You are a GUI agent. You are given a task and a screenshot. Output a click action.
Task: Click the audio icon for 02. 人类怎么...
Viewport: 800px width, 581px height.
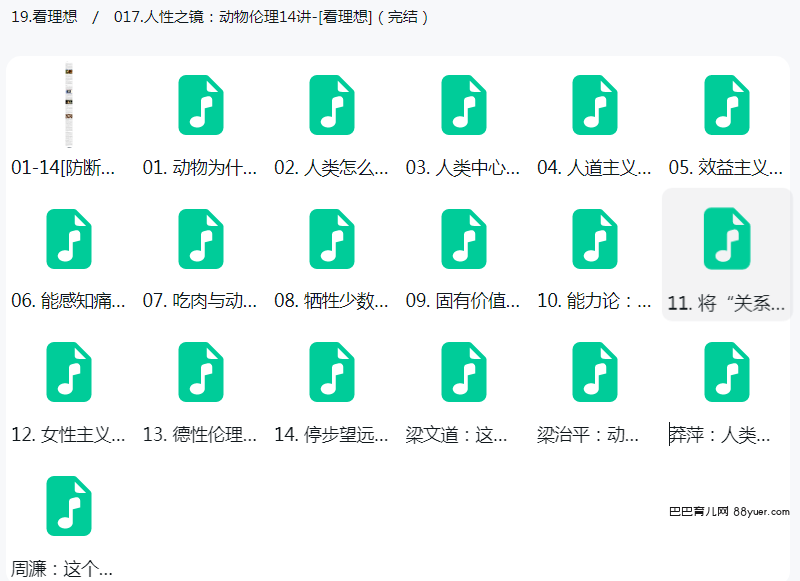pyautogui.click(x=332, y=105)
